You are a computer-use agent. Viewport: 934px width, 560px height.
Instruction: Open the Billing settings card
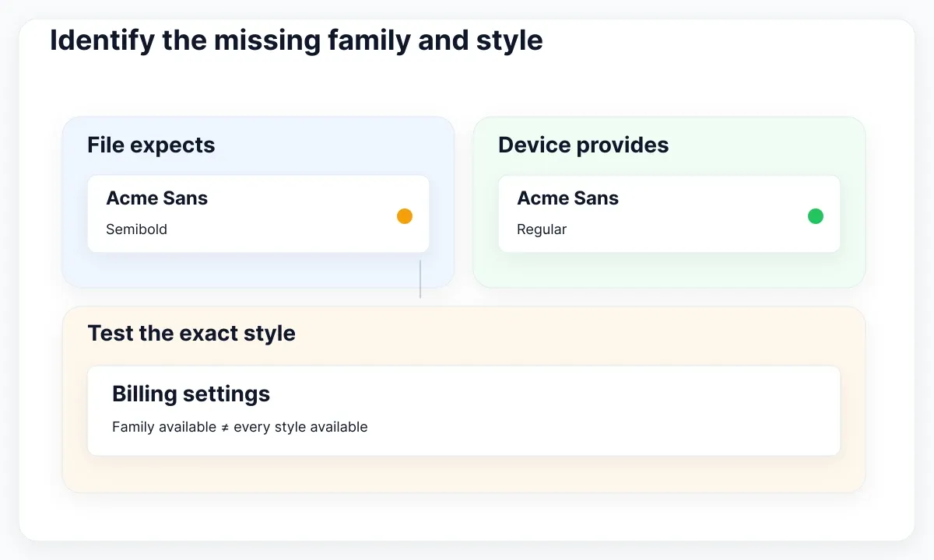coord(464,411)
